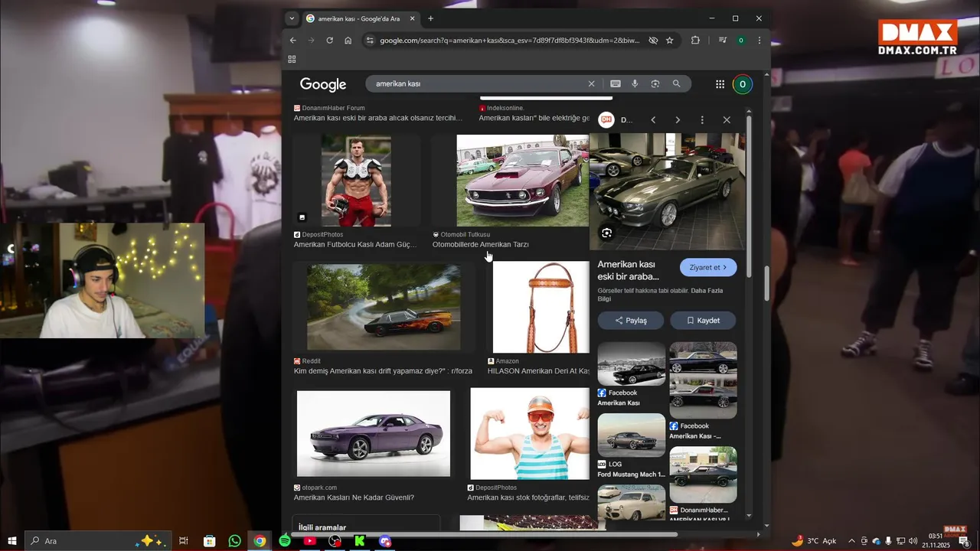980x551 pixels.
Task: Submit search with the magnifier icon
Action: (677, 84)
